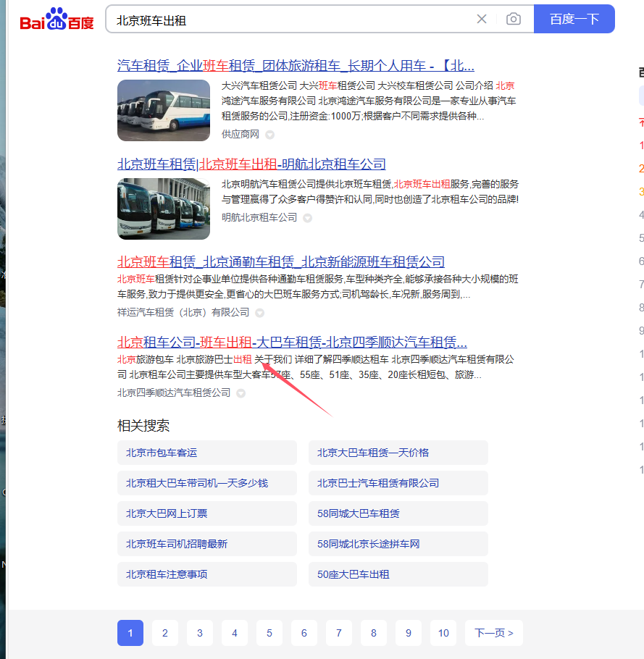Go to results page 3

tap(200, 633)
